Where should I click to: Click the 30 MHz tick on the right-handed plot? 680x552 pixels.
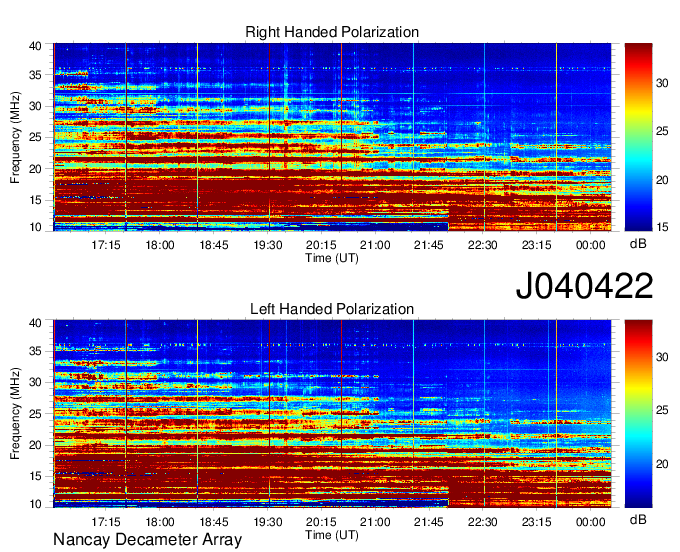pyautogui.click(x=35, y=106)
